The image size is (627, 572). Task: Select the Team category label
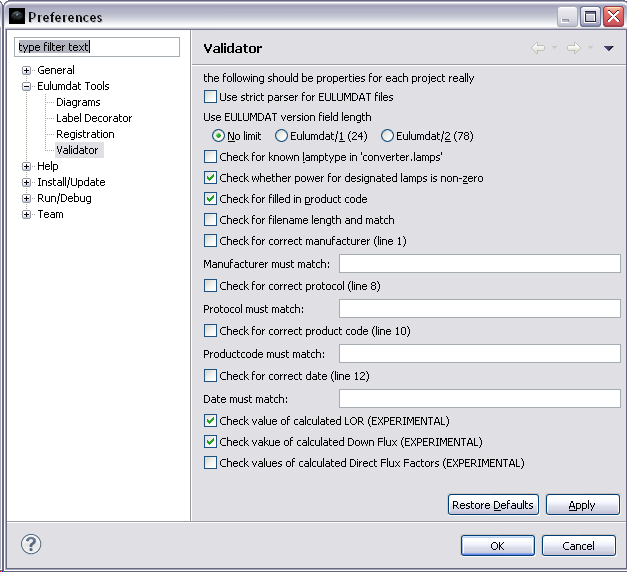(x=50, y=214)
